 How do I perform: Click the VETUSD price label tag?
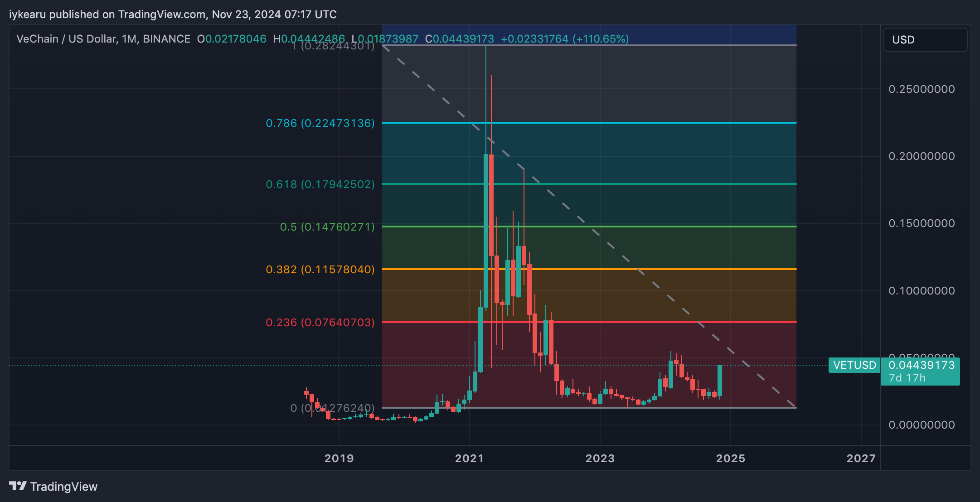854,365
